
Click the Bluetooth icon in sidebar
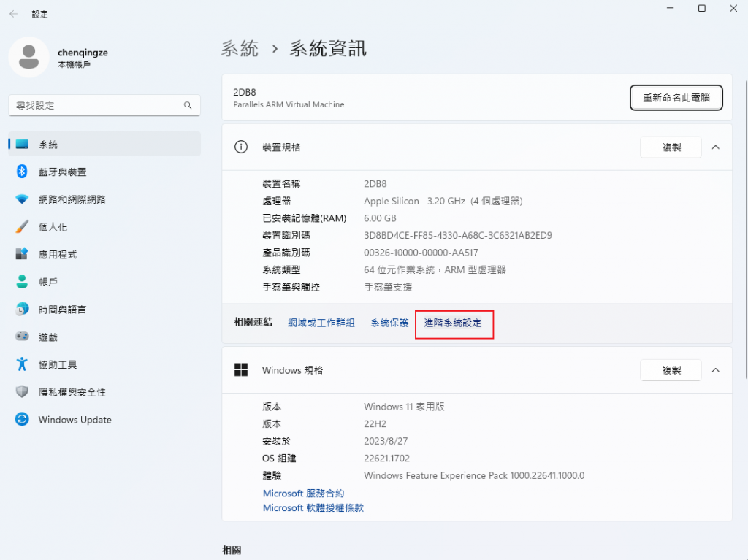tap(22, 172)
